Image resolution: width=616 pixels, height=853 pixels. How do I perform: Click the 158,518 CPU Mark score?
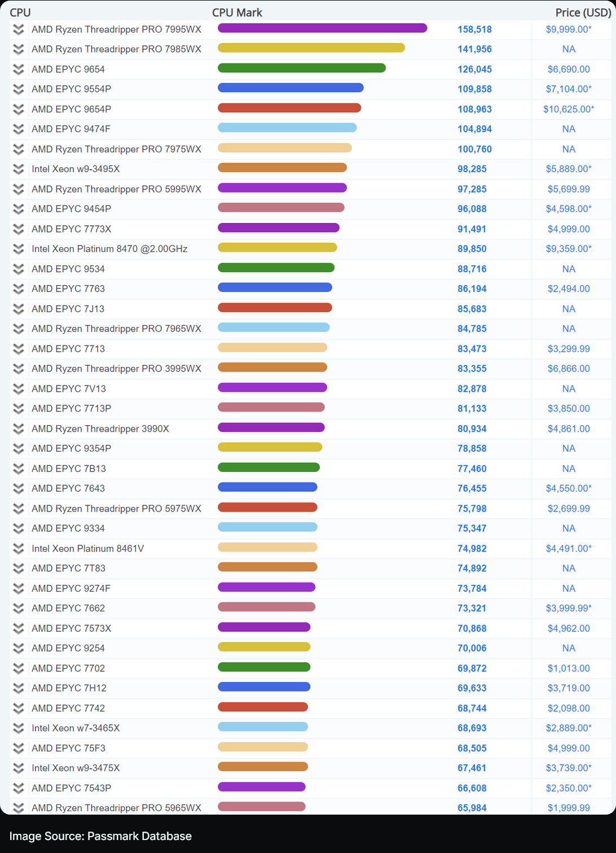point(474,29)
